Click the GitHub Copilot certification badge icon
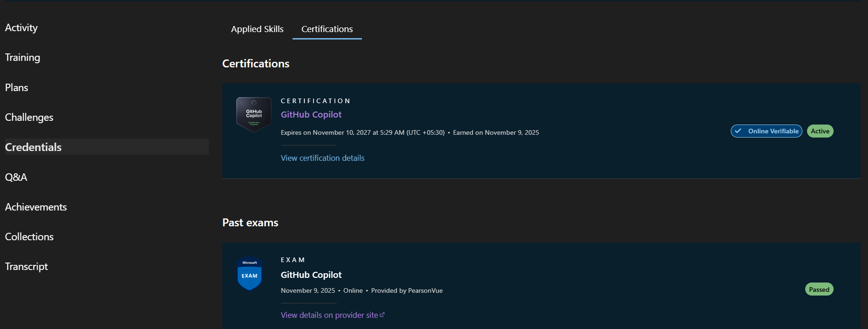Screen dimensions: 868x329 coord(254,114)
